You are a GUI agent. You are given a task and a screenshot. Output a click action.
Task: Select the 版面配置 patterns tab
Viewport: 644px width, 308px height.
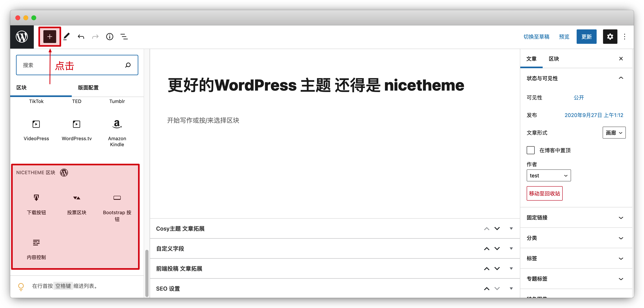(x=88, y=88)
